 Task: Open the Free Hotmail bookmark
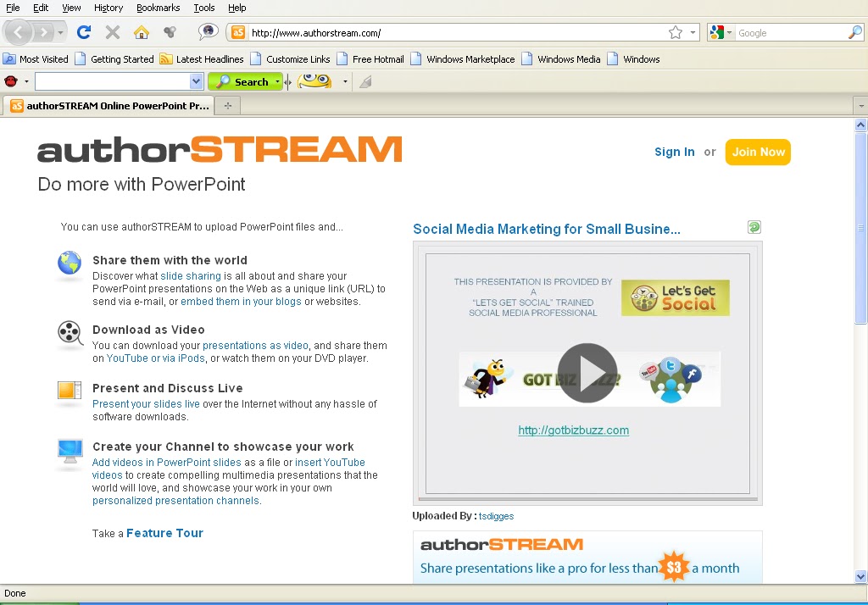point(371,59)
